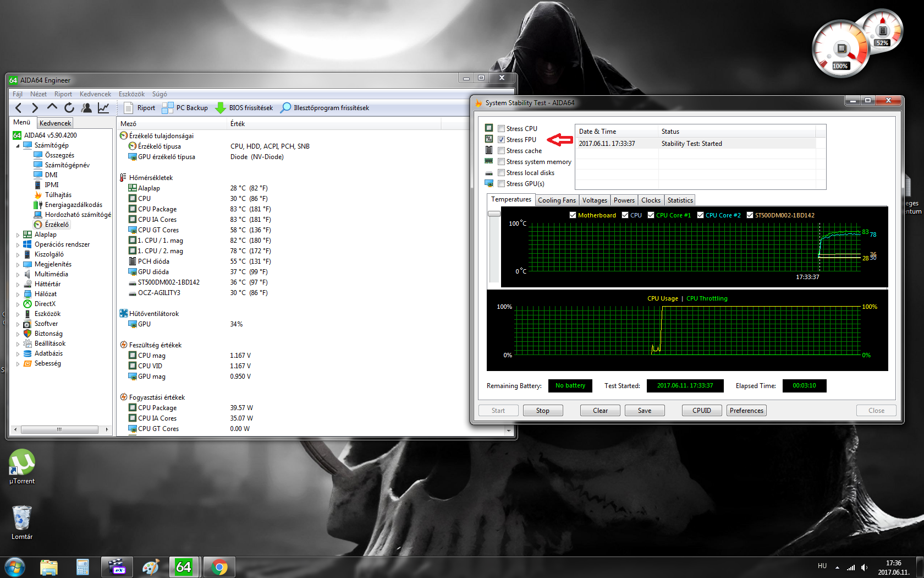Switch to the Cooling Fans tab
The height and width of the screenshot is (578, 924).
[x=557, y=200]
